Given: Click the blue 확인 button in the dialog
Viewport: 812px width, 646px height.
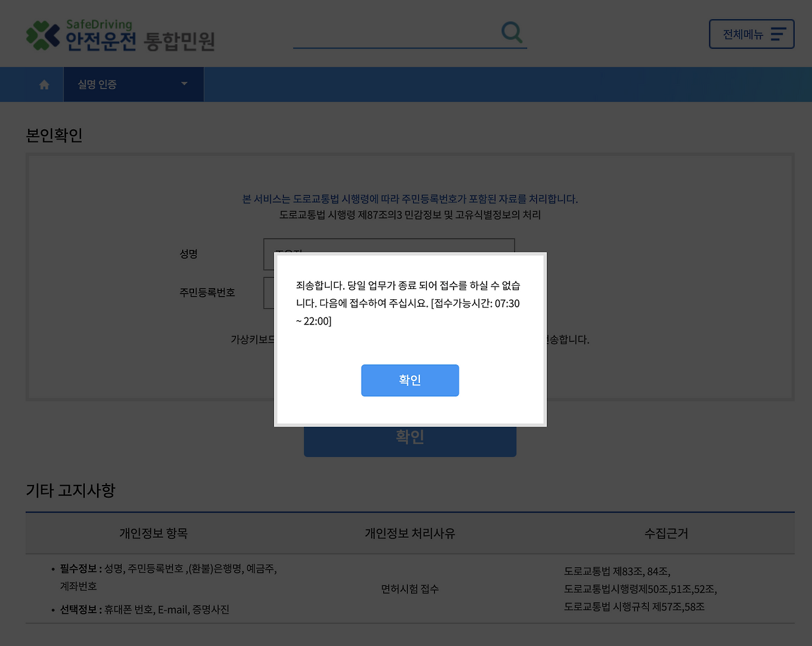Looking at the screenshot, I should [x=410, y=380].
